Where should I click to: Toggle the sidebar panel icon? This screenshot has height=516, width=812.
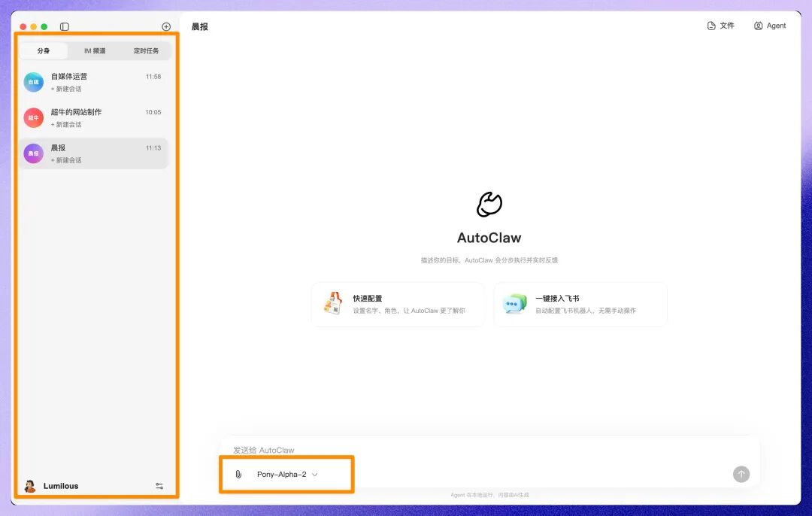(x=64, y=26)
